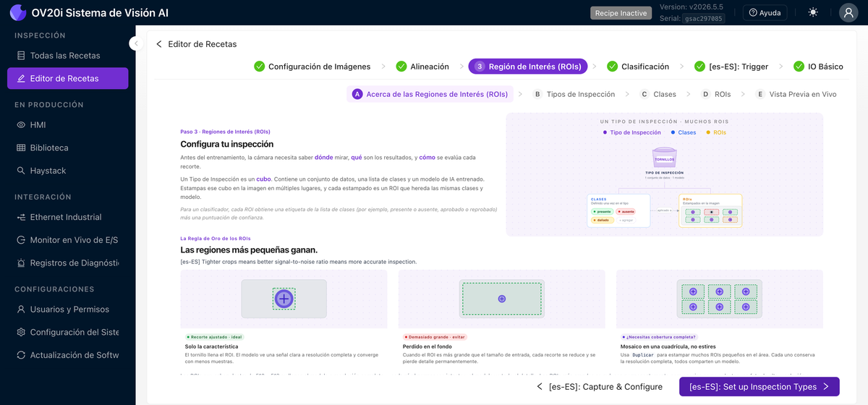
Task: Click the Configuración del Sistema gear icon
Action: 21,332
